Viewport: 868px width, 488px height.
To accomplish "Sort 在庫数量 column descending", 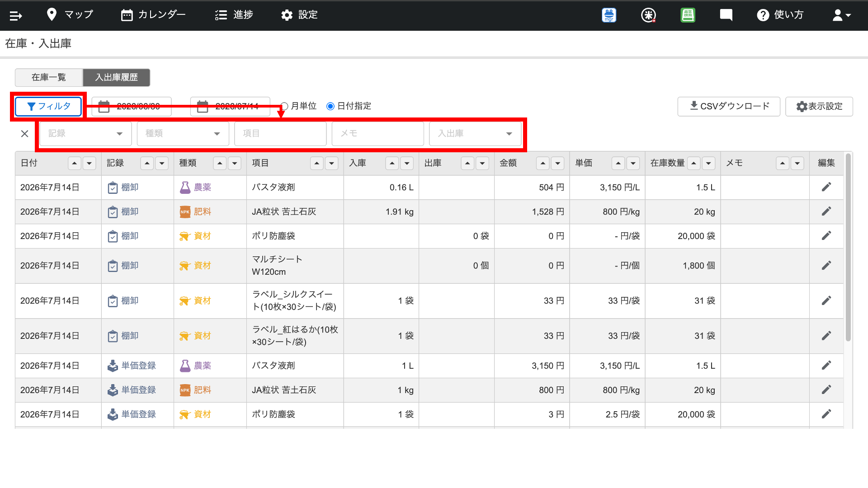I will (x=708, y=163).
